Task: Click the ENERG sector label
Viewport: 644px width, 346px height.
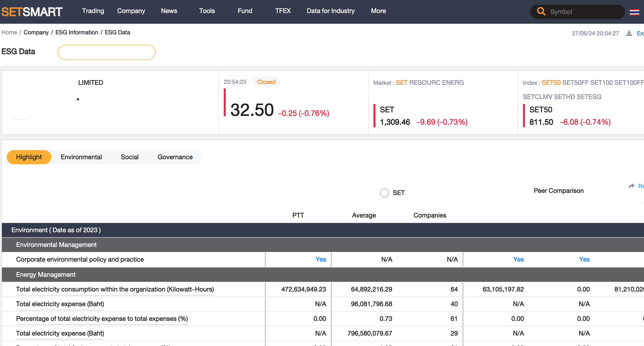Action: [453, 83]
